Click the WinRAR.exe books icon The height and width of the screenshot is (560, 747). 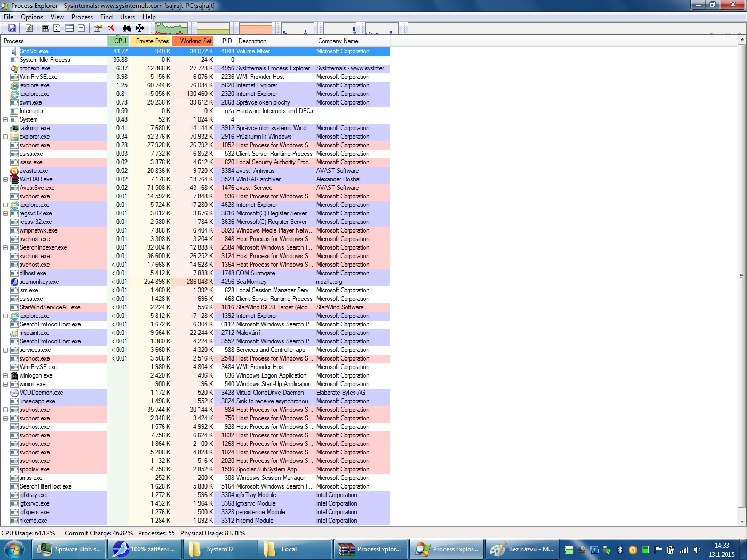(x=14, y=179)
